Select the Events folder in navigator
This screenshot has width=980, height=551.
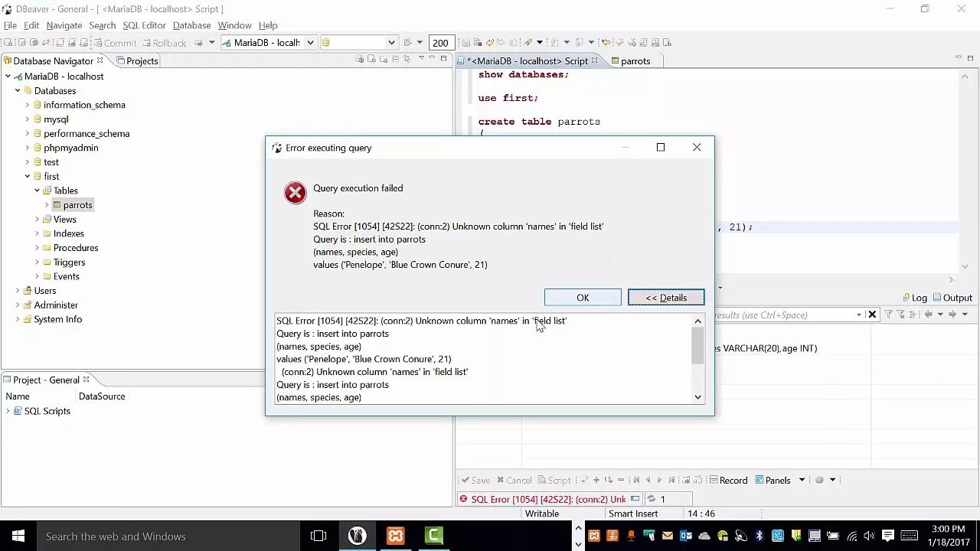coord(66,276)
